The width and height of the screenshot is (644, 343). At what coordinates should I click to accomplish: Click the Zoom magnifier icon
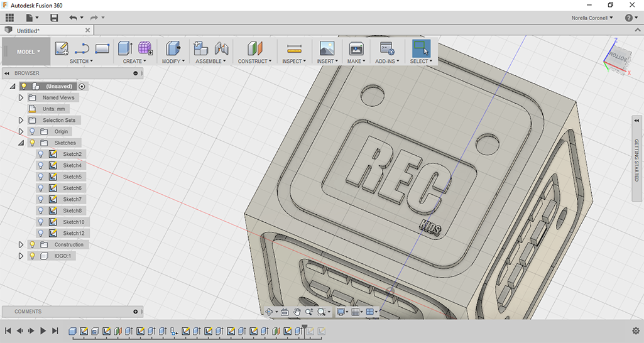pos(309,312)
